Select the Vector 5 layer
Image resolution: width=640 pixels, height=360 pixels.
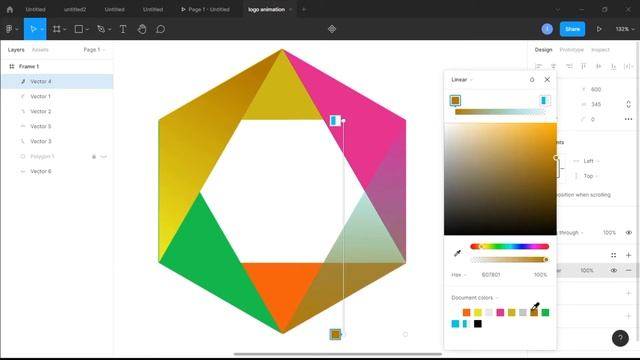click(x=57, y=127)
